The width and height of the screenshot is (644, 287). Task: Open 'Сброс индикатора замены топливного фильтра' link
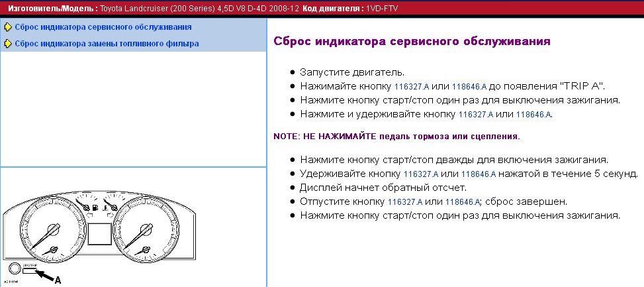(x=107, y=44)
